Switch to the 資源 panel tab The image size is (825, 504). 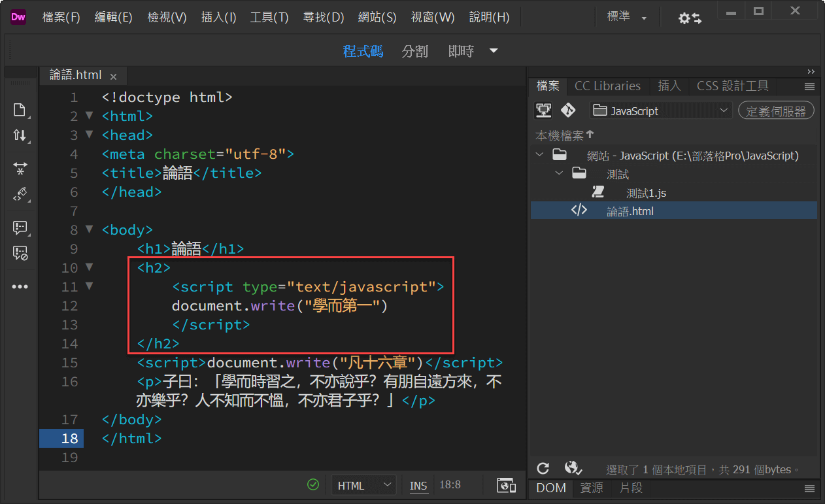click(x=592, y=488)
